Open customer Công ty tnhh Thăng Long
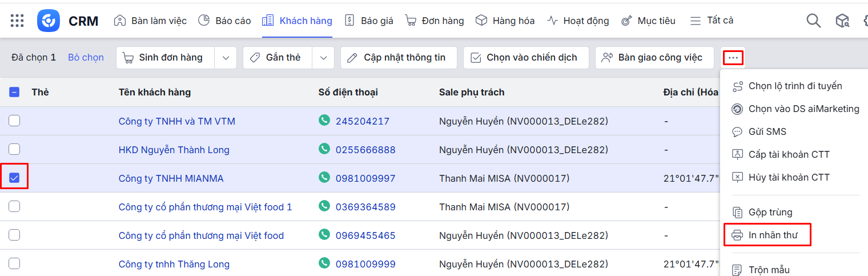 point(174,264)
